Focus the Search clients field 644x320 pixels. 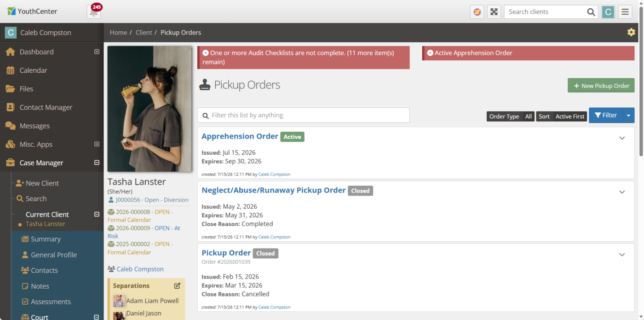point(545,12)
